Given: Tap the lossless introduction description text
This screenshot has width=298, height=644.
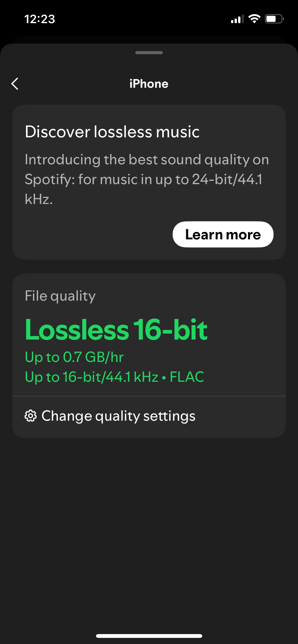Looking at the screenshot, I should [x=147, y=179].
